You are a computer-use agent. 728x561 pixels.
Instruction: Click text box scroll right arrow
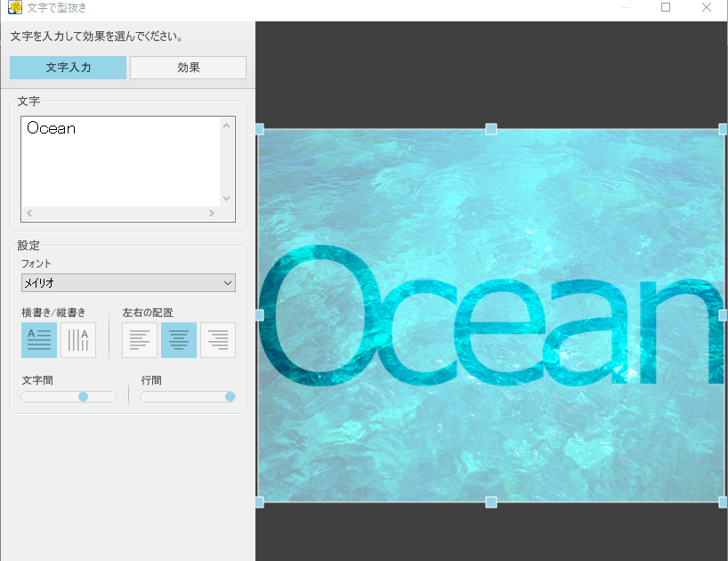212,213
